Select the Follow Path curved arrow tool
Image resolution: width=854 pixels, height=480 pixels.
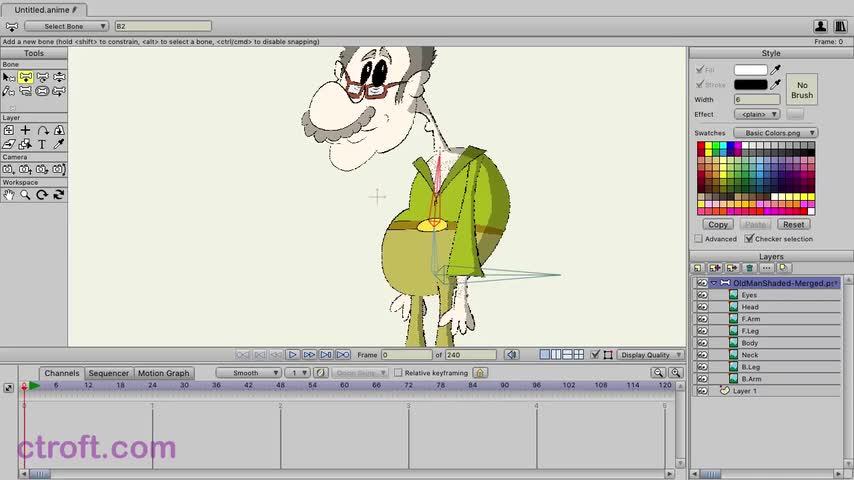[42, 130]
